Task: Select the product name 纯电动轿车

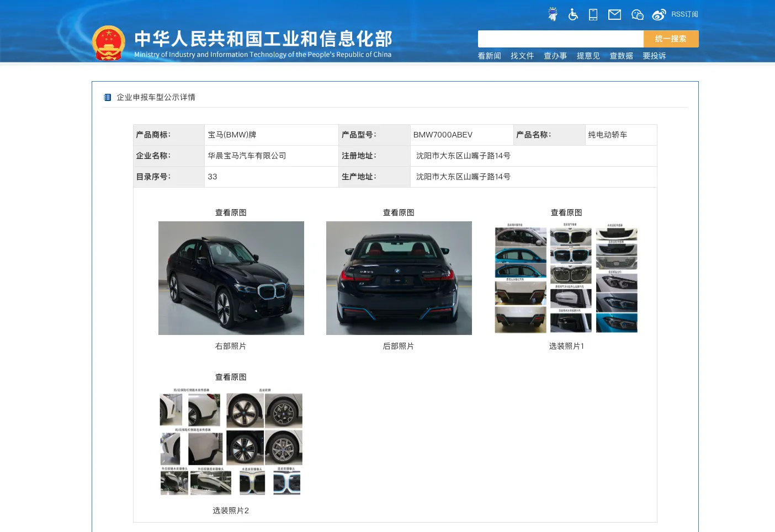Action: 607,135
